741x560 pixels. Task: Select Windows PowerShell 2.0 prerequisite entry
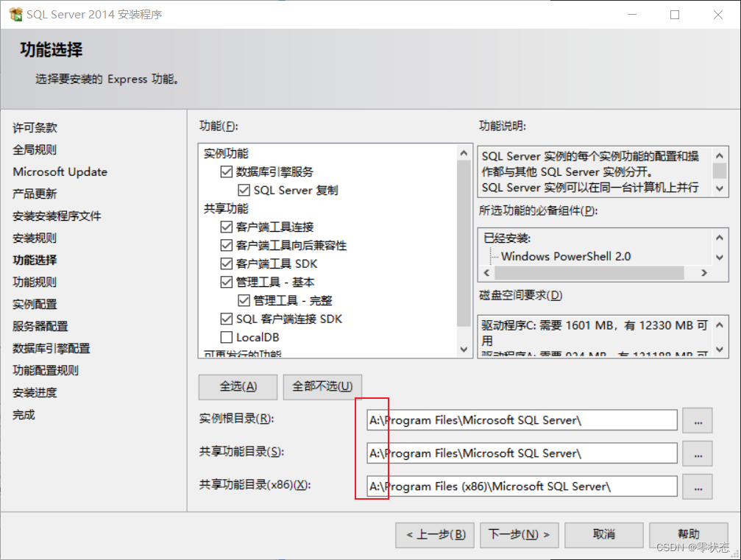point(566,257)
